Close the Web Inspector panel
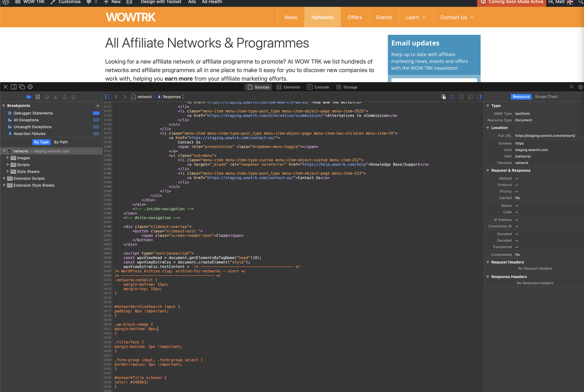Screen dimensions: 584x392 [x=5, y=87]
